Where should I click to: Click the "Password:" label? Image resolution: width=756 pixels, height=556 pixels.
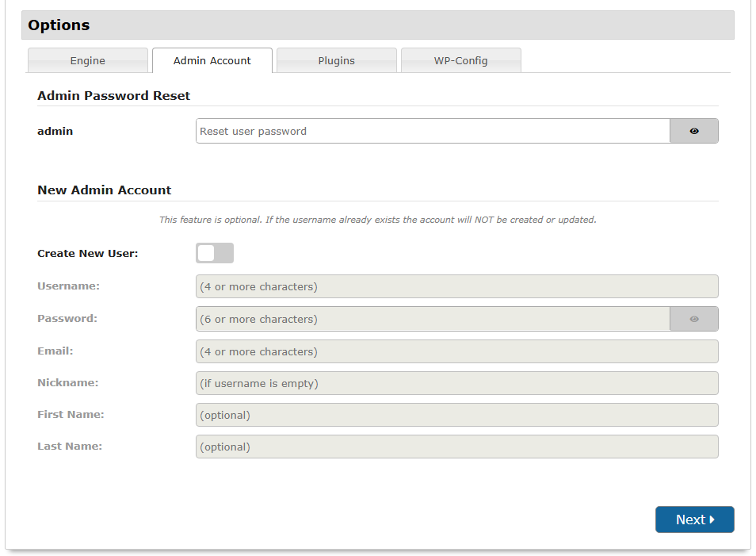(67, 319)
